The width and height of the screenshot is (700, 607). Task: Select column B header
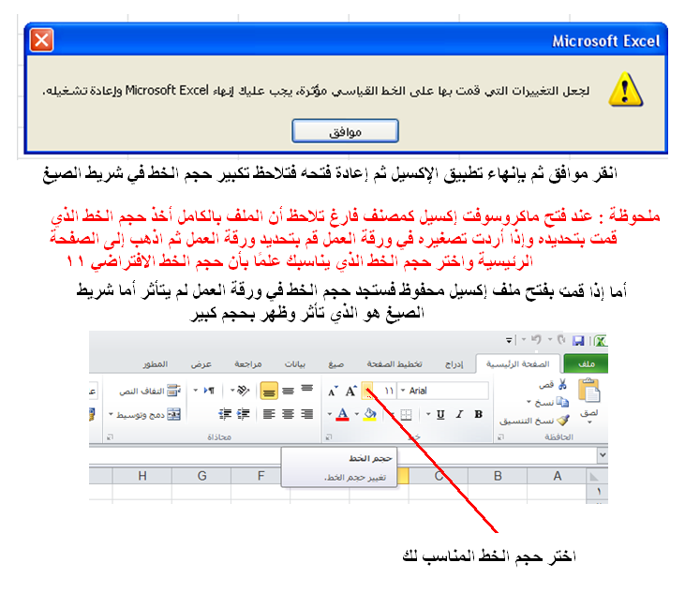(498, 476)
